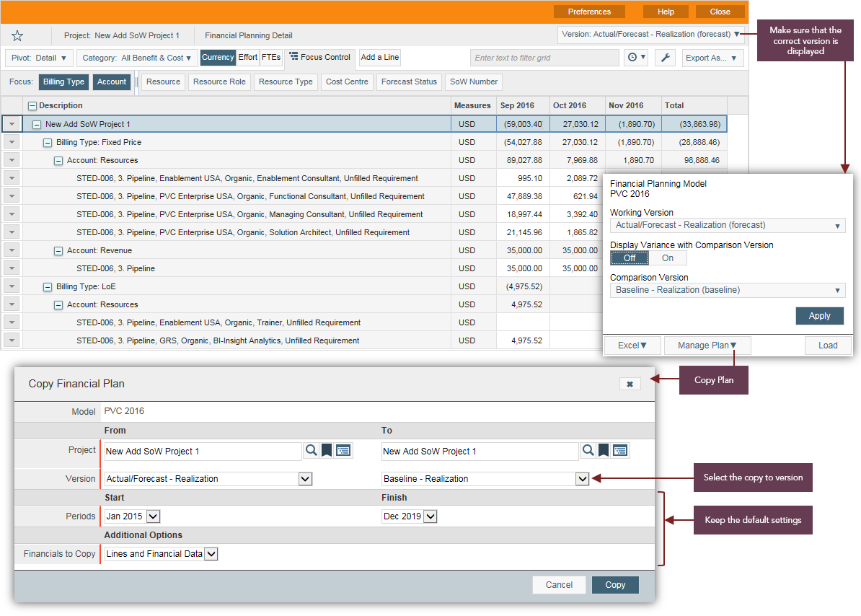Open row menu for Account: Revenue
This screenshot has width=861, height=616.
coord(12,250)
